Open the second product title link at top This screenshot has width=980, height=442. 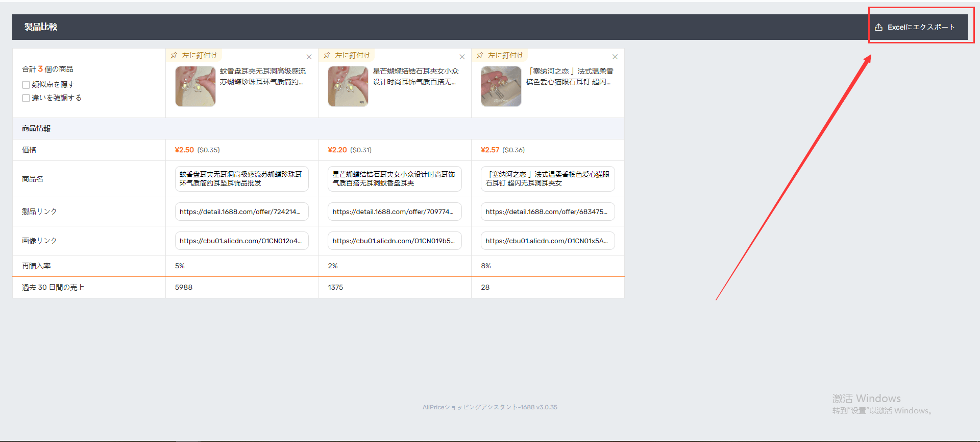coord(416,77)
